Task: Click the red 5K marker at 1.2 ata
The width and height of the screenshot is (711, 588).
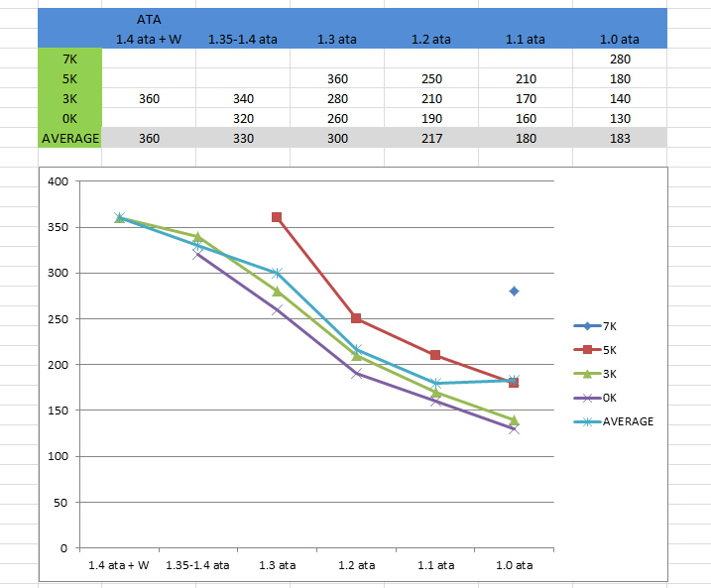Action: [356, 318]
